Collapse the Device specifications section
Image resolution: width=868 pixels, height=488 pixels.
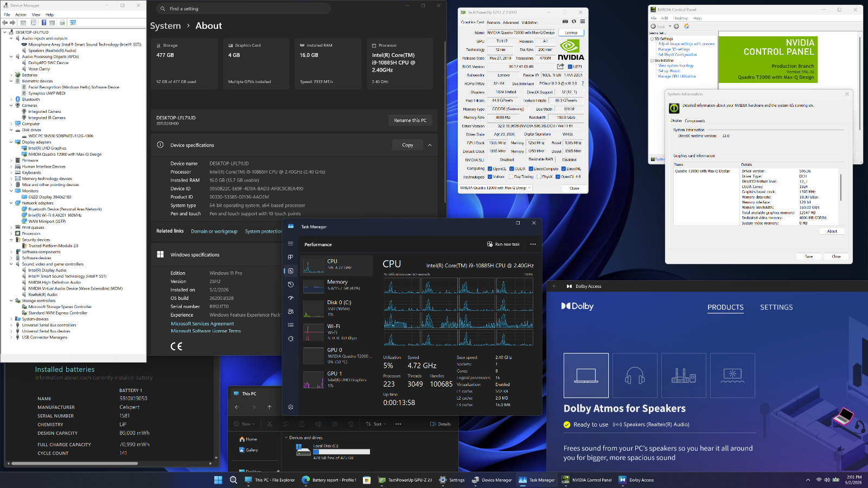[430, 145]
